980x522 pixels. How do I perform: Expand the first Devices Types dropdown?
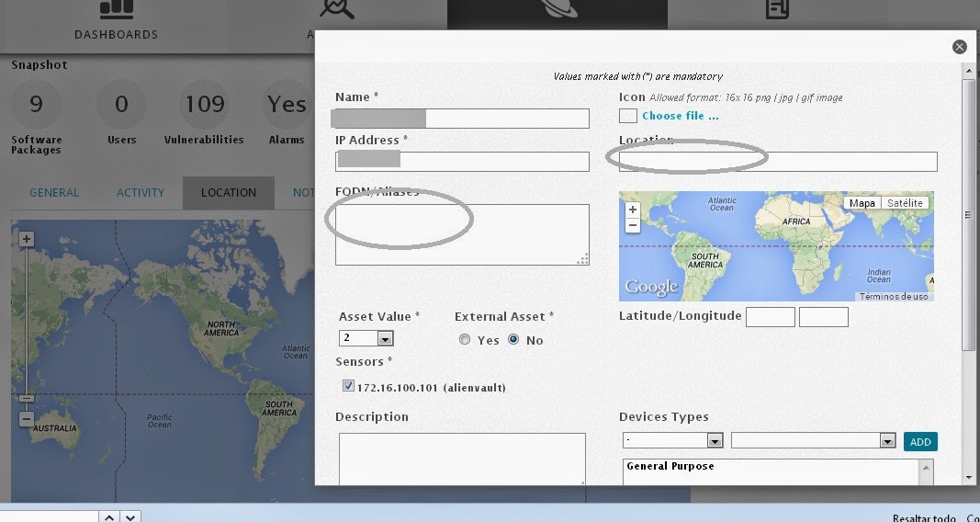click(x=672, y=441)
